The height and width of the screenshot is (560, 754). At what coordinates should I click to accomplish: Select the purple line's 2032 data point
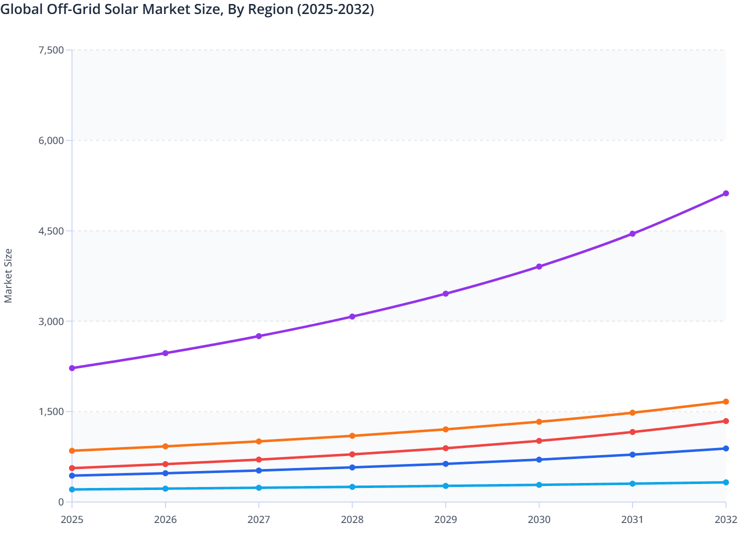click(725, 193)
